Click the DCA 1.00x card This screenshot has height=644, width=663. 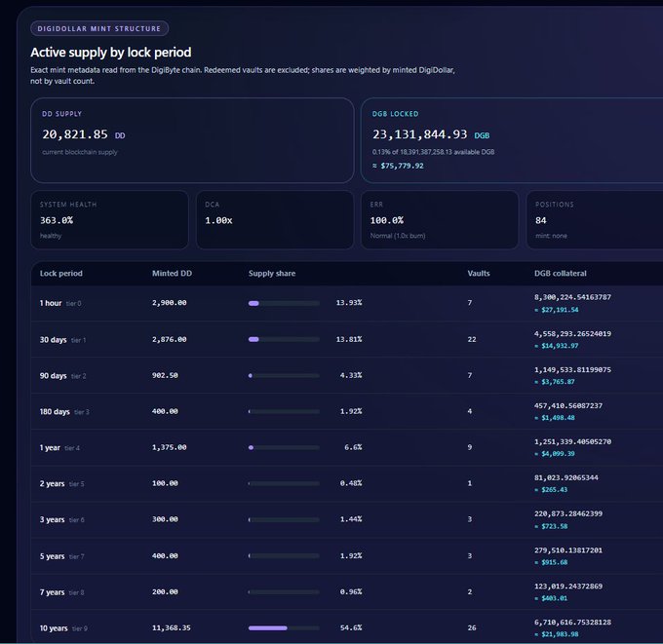click(x=275, y=220)
